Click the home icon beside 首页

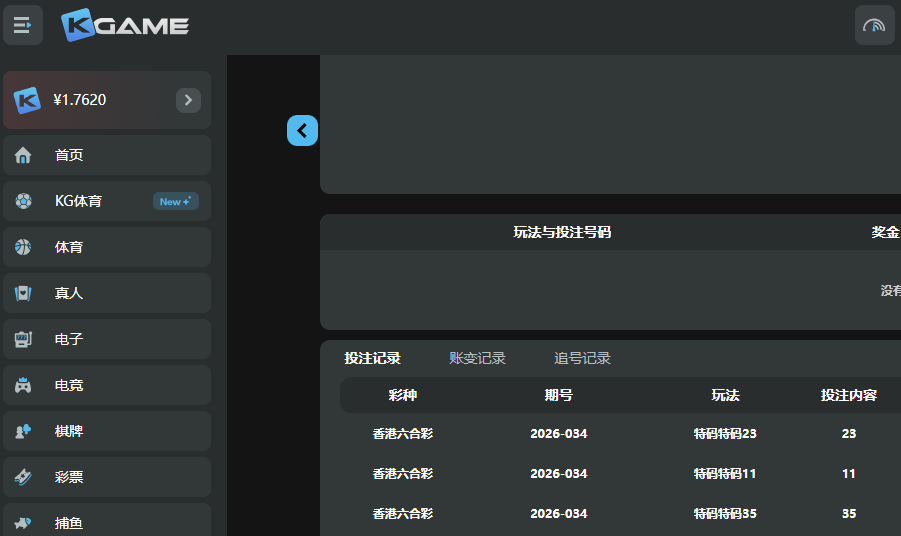23,155
